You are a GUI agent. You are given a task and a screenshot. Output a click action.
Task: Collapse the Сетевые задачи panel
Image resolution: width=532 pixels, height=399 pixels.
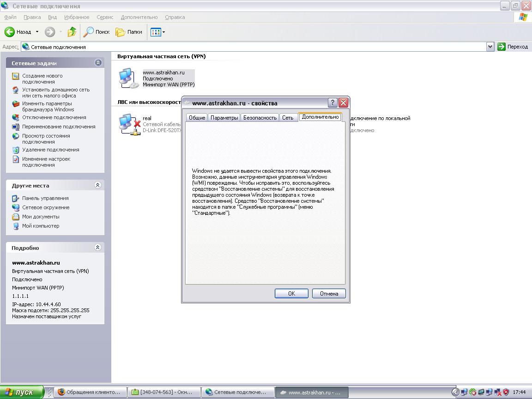coord(98,63)
